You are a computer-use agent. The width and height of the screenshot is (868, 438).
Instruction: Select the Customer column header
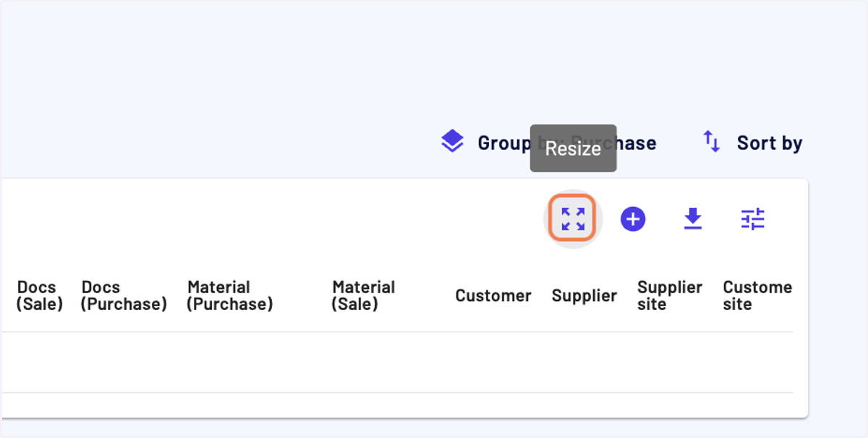tap(493, 295)
